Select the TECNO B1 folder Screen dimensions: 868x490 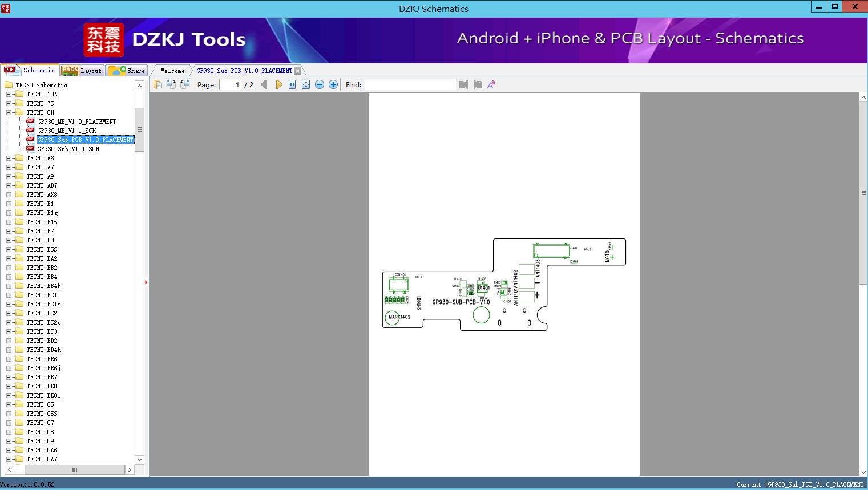point(40,204)
